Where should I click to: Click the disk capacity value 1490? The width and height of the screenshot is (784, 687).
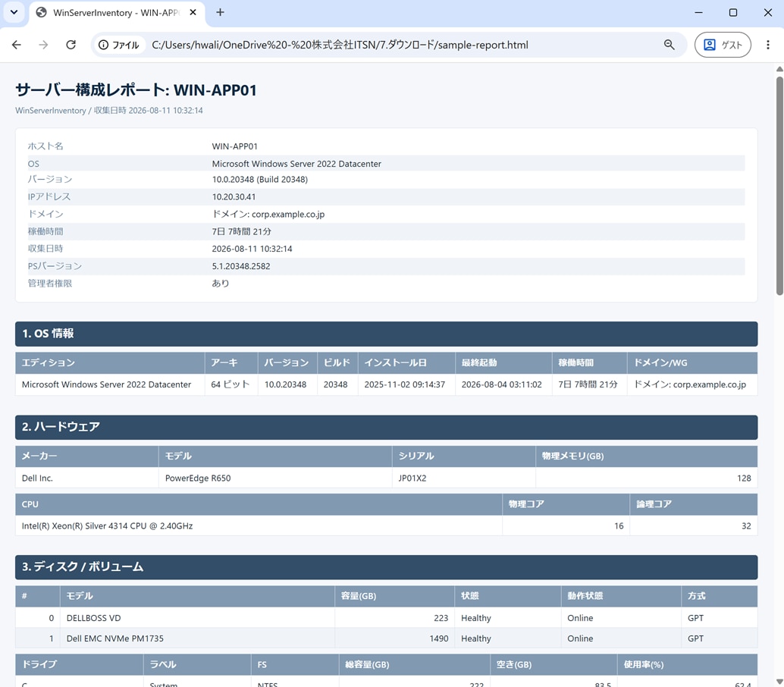[x=439, y=638]
